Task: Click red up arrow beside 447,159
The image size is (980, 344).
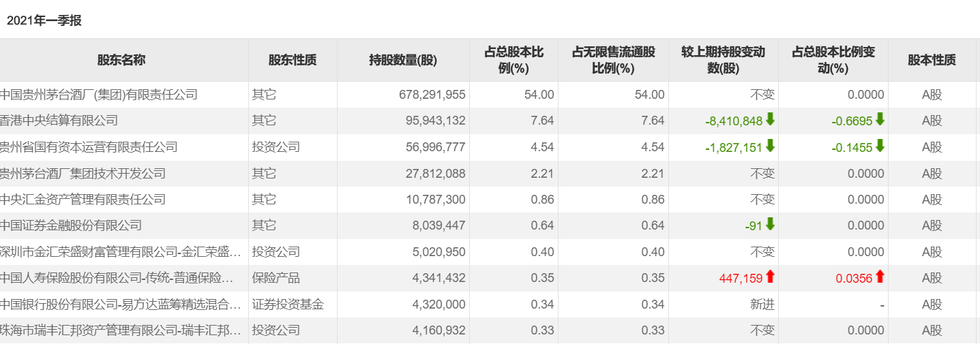Action: click(770, 277)
